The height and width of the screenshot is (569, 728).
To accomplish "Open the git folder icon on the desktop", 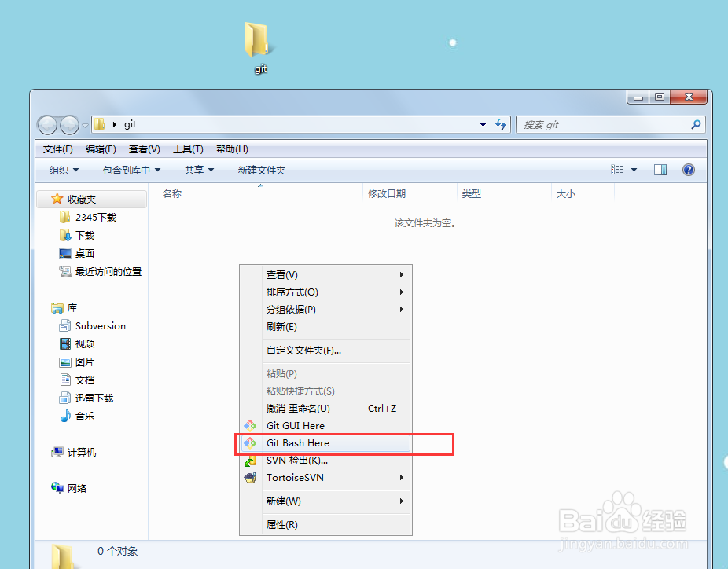I will click(x=256, y=38).
